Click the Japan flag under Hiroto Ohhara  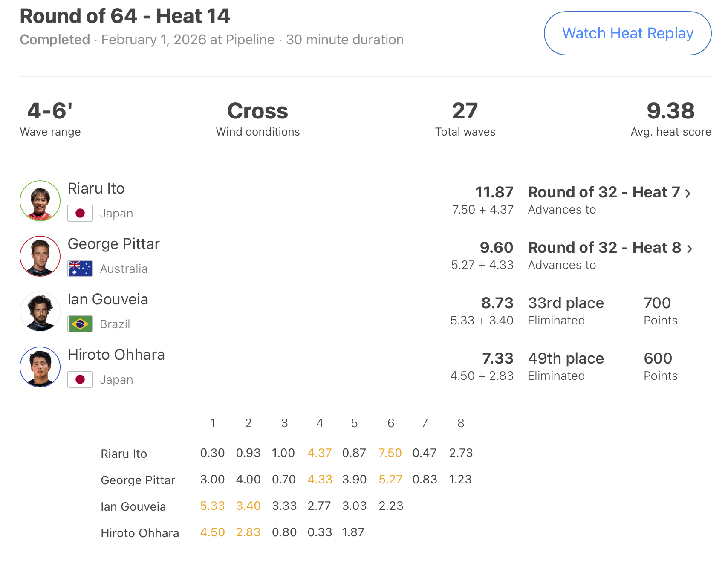tap(80, 379)
